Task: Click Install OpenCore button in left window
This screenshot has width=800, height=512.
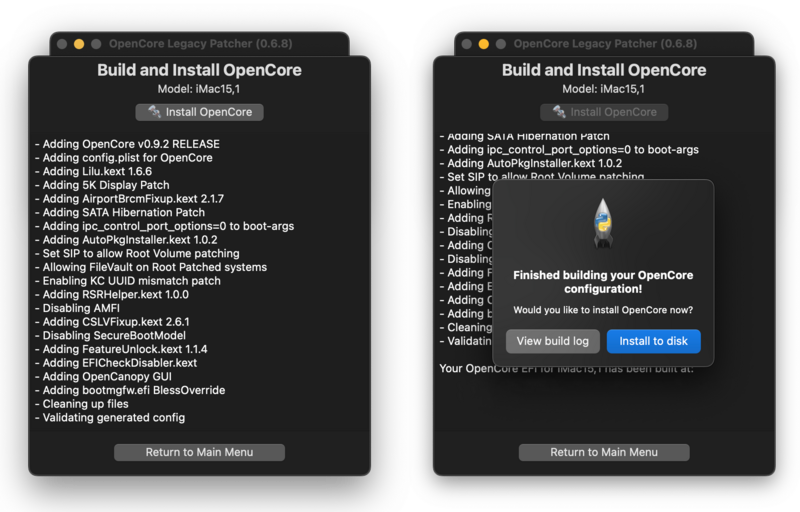Action: 199,112
